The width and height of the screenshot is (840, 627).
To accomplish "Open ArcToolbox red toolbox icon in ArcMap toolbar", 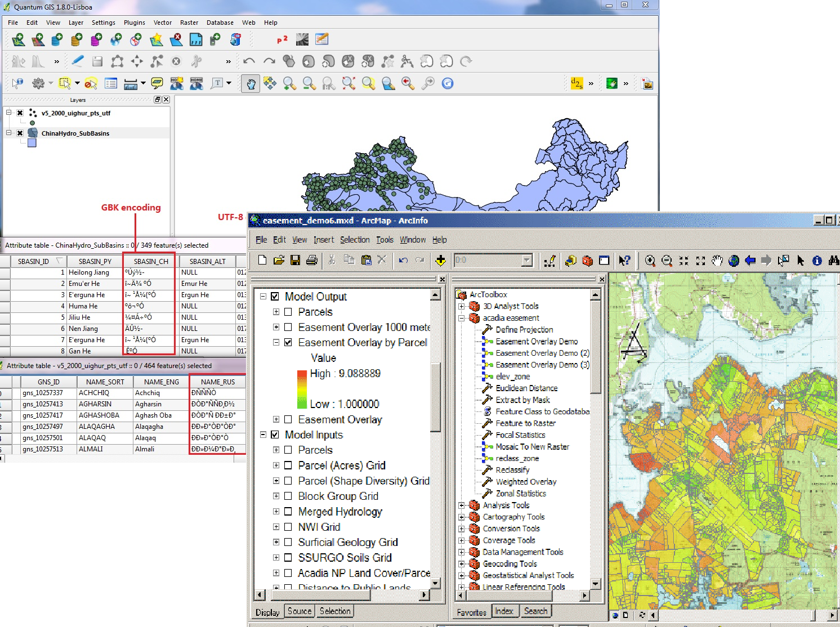I will tap(587, 261).
